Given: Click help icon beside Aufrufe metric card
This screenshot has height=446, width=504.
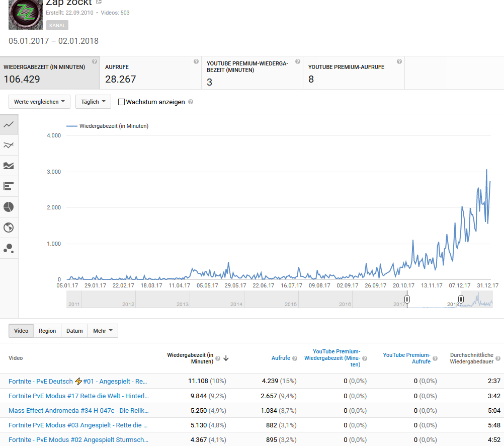Looking at the screenshot, I should [196, 61].
